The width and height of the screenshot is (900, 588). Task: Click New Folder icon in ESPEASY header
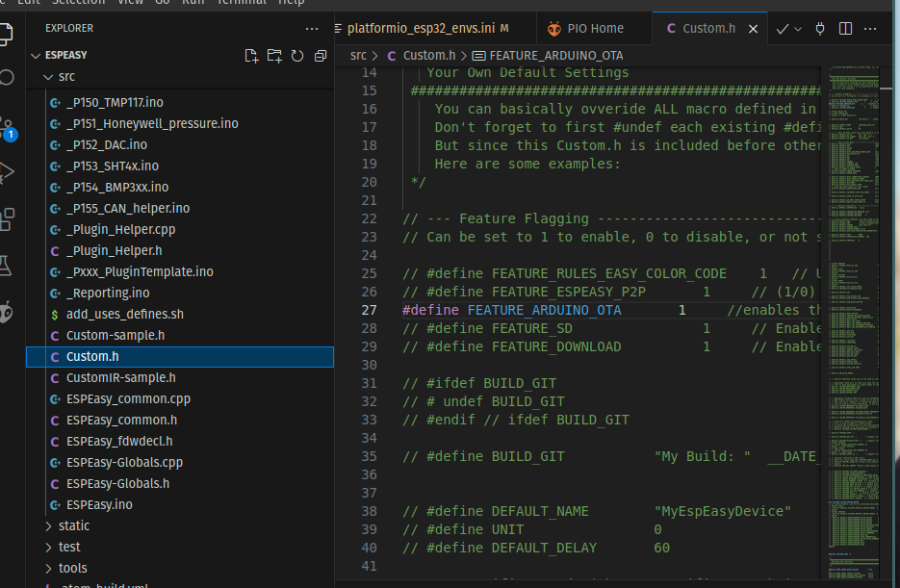(274, 56)
